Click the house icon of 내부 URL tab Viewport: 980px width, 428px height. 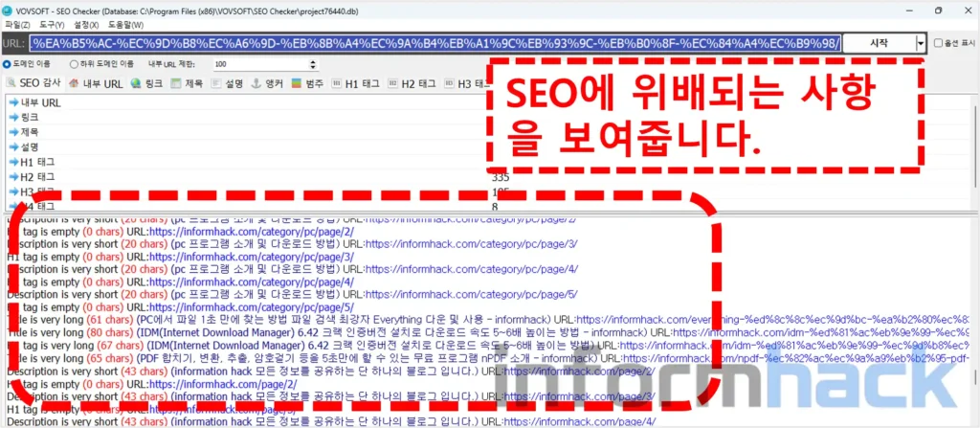coord(73,83)
